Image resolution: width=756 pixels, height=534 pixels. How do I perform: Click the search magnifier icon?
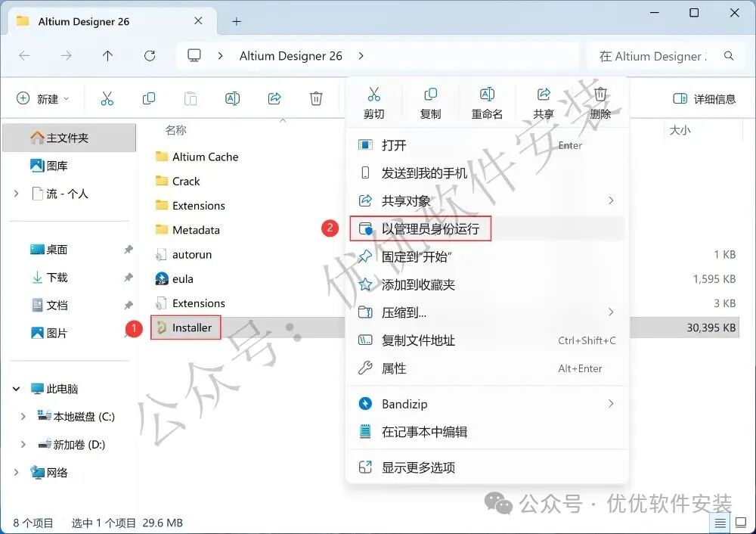pos(729,56)
